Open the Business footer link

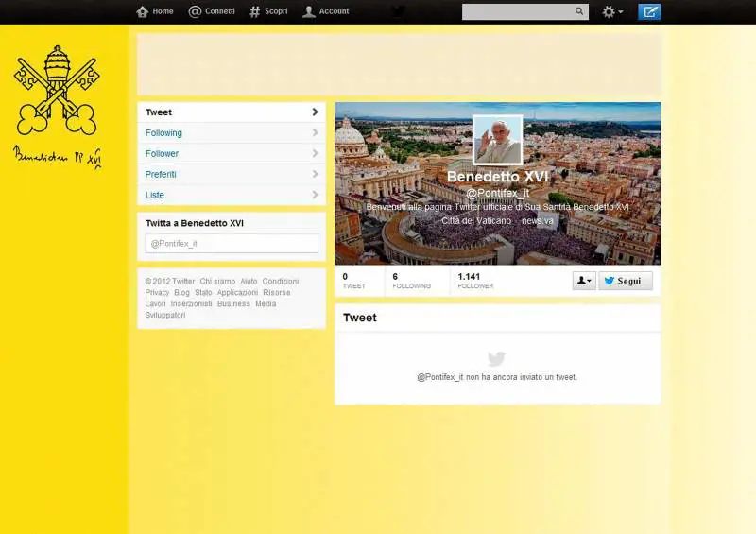tap(233, 303)
